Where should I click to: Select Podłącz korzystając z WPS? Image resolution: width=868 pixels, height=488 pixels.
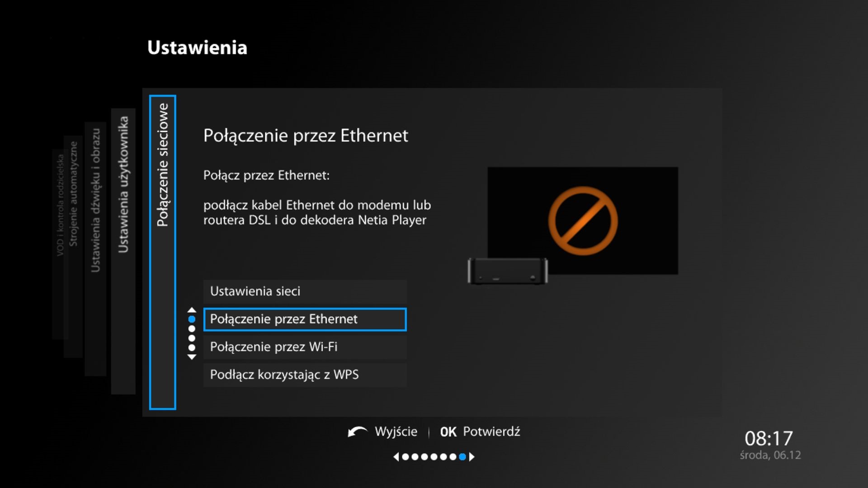305,375
